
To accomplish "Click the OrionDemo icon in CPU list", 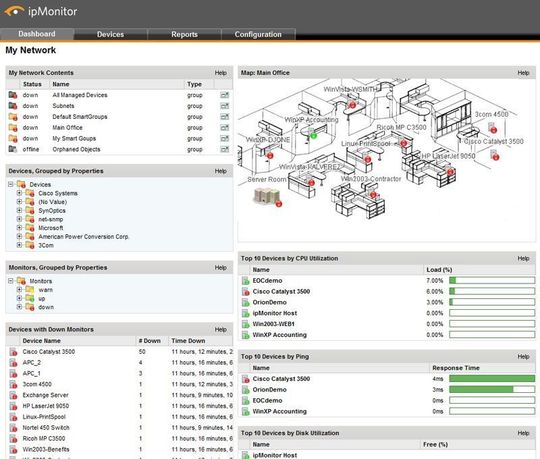I will (246, 302).
